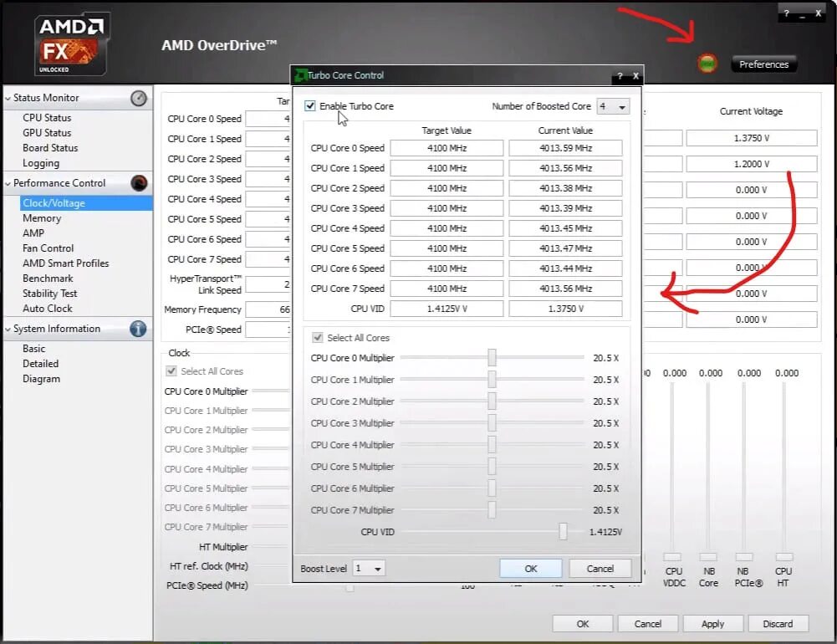Open Memory settings page
The height and width of the screenshot is (644, 837).
pos(42,217)
